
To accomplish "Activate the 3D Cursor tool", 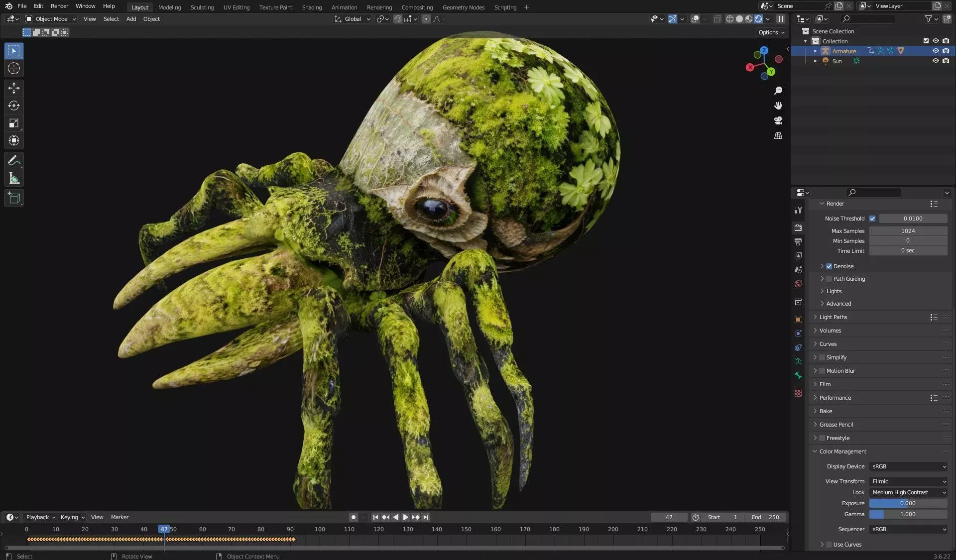I will [x=14, y=69].
